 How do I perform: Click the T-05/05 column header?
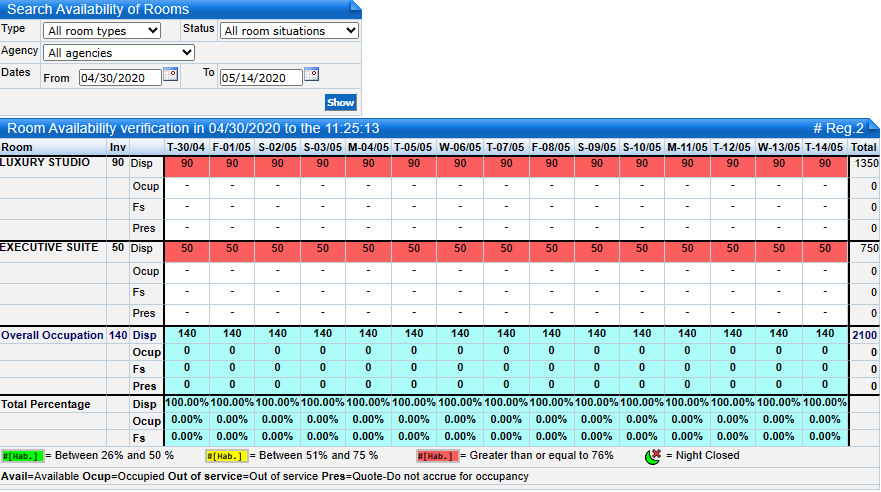coord(414,147)
